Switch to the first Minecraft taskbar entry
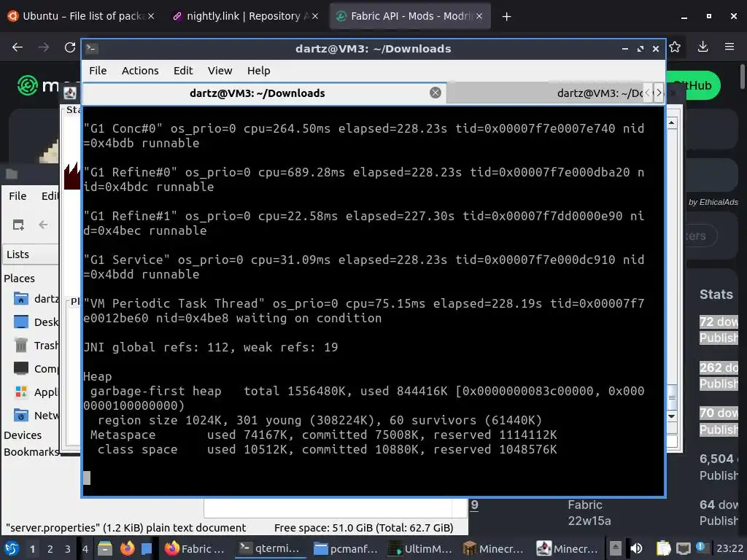Viewport: 747px width, 560px height. coord(495,548)
